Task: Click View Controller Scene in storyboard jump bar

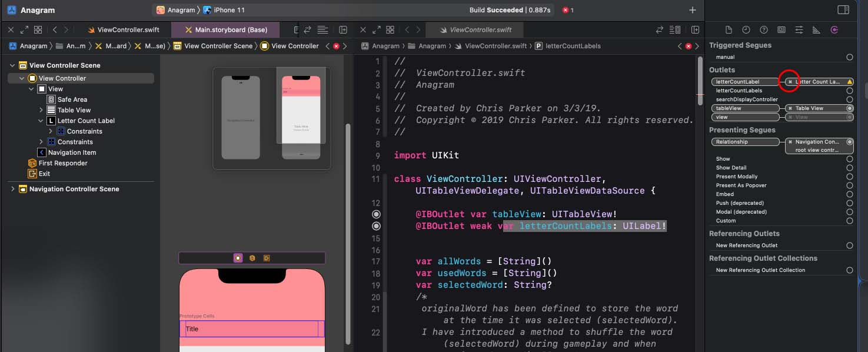Action: pyautogui.click(x=213, y=46)
